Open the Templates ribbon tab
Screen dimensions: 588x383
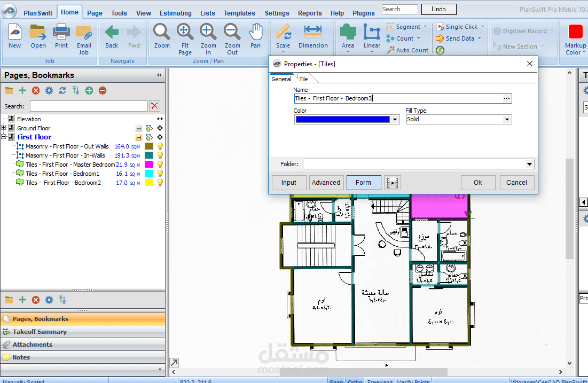pos(239,13)
